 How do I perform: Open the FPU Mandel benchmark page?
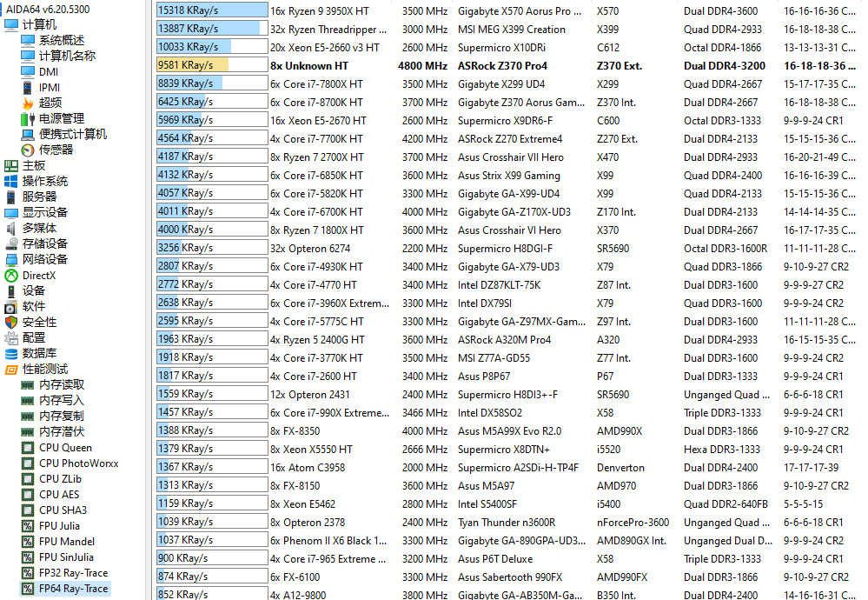(67, 541)
